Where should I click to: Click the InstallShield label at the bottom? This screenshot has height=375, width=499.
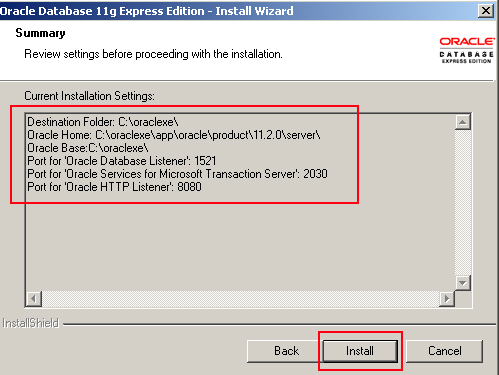(x=31, y=323)
